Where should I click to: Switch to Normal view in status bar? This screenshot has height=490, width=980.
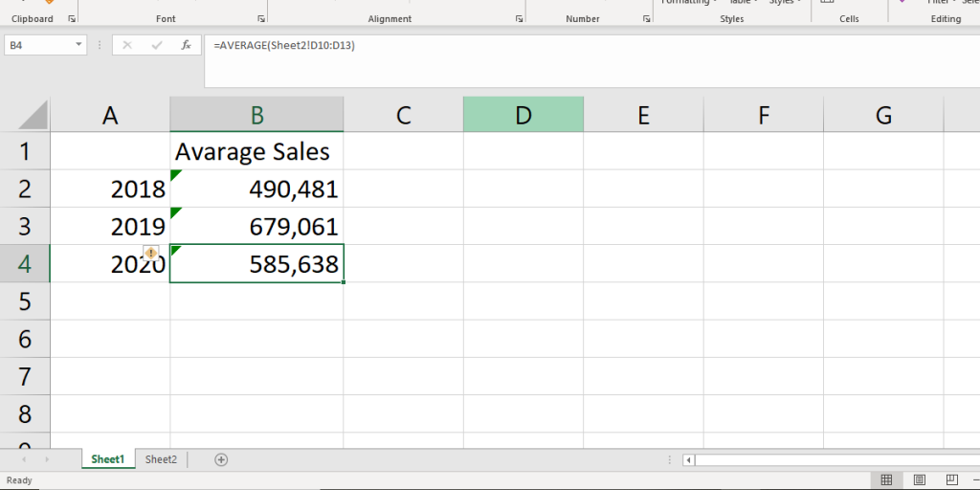(886, 479)
